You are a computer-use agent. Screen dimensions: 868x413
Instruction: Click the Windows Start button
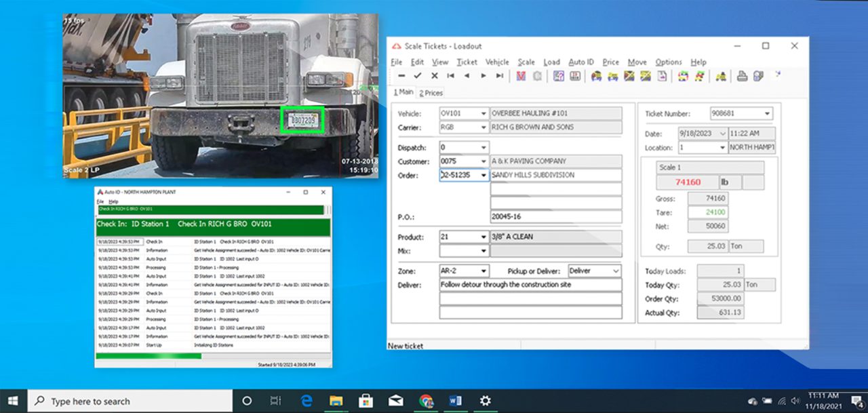[x=13, y=400]
